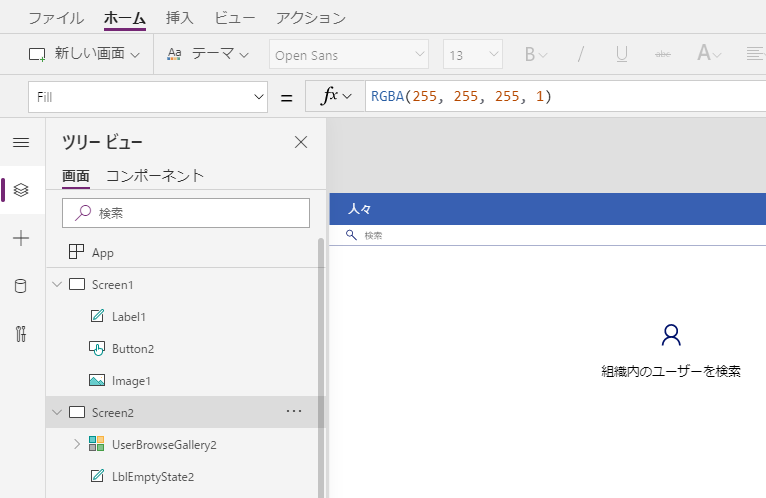Open the アクション tab
Viewport: 766px width, 498px height.
311,18
